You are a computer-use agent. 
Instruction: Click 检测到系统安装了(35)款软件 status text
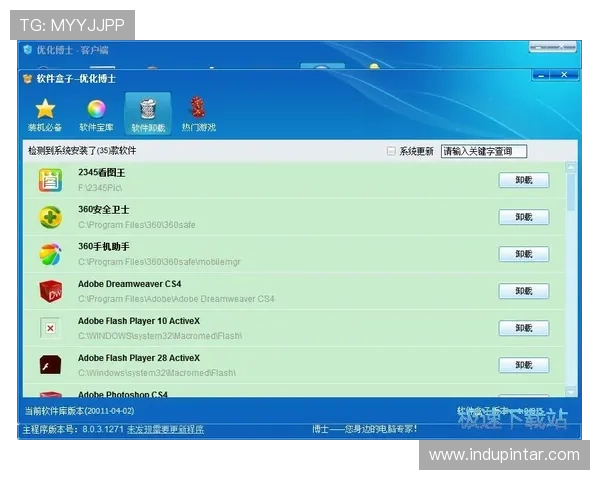pyautogui.click(x=82, y=151)
